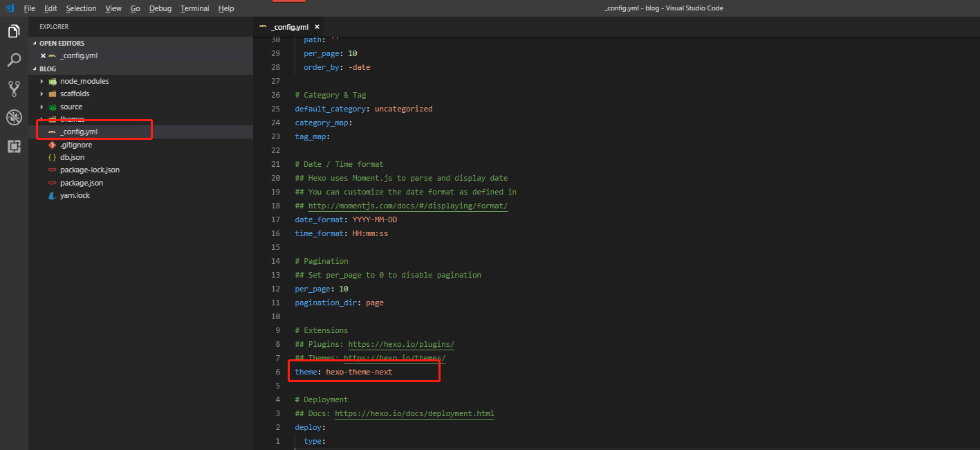Select package.json in the file tree
Screen dimensions: 980x450
[x=141, y=183]
